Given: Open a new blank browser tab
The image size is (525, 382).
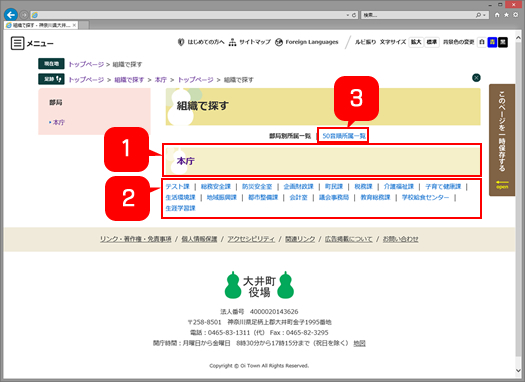Looking at the screenshot, I should (84, 25).
